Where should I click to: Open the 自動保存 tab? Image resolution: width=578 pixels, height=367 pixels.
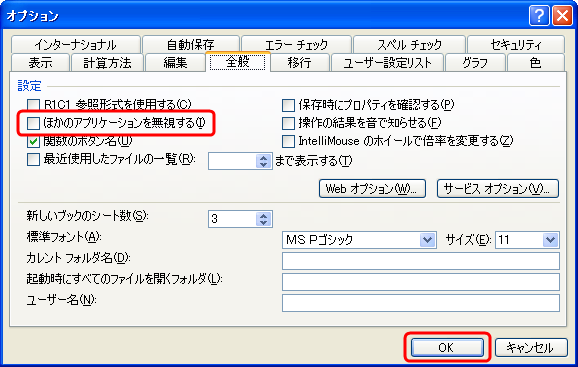(x=191, y=45)
